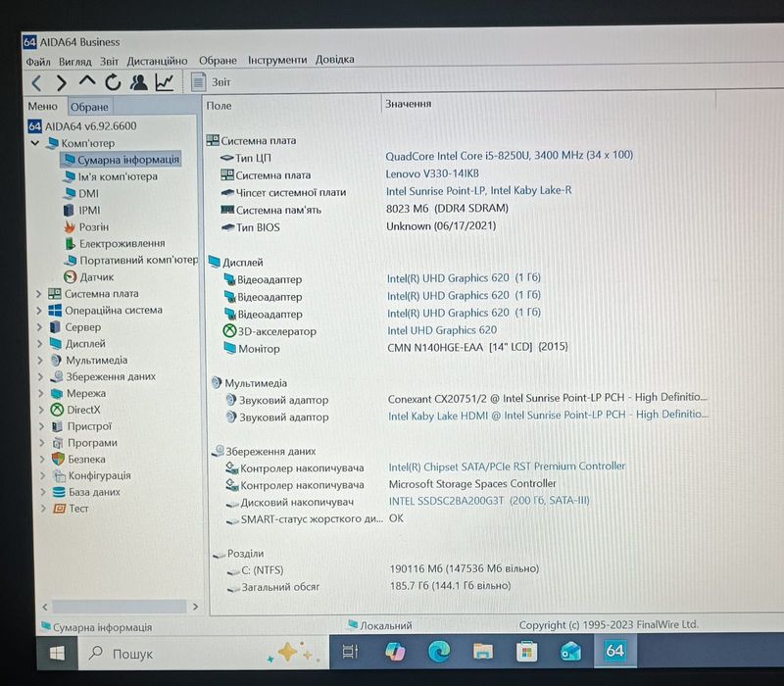The image size is (784, 686).
Task: Open the Intel UHD Graphics 620 3D-accelerator link
Action: (442, 330)
